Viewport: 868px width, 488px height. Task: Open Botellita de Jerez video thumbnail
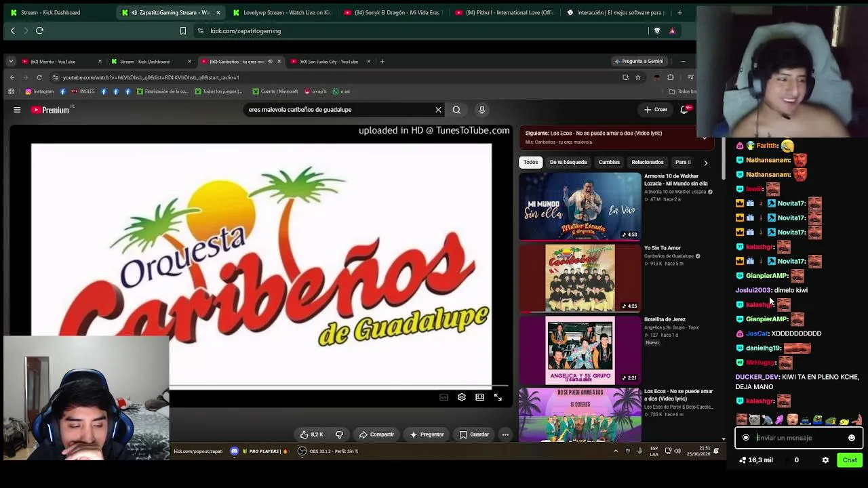point(580,350)
